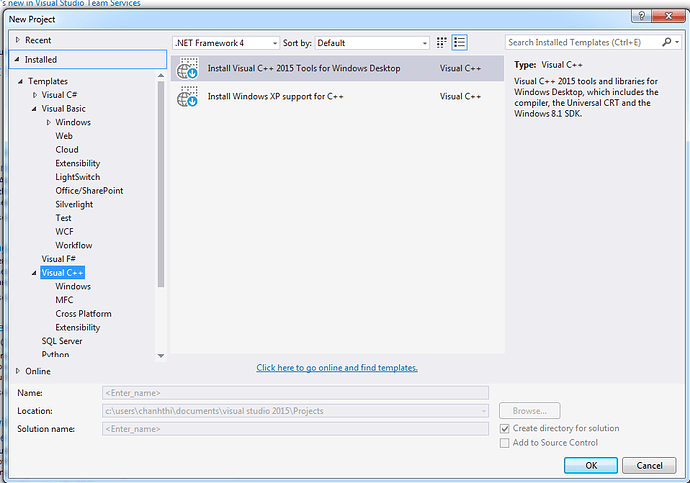
Task: Click the Install Visual C++ 2015 Tools icon
Action: [187, 68]
